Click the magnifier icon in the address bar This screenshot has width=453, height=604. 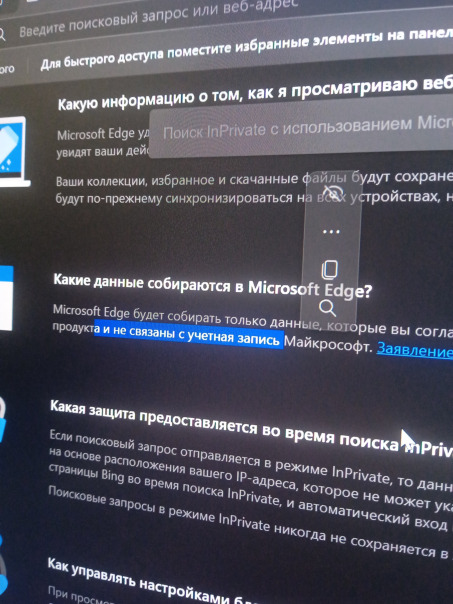coord(2,35)
